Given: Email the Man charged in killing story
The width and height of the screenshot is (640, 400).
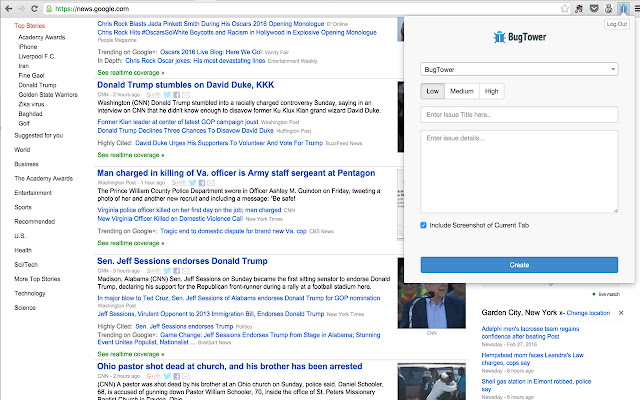Looking at the screenshot, I should (211, 183).
